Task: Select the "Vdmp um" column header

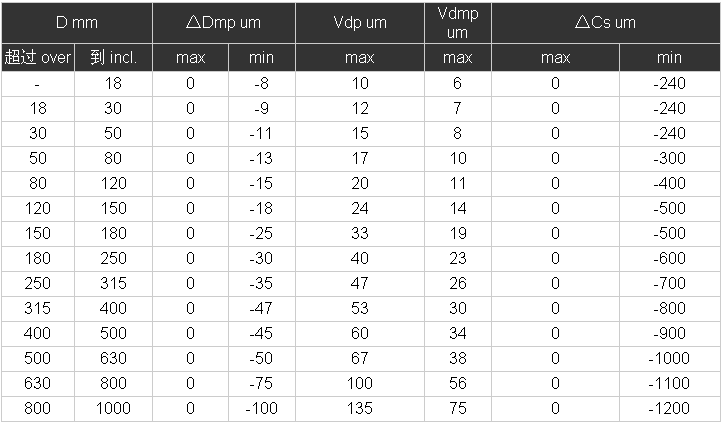Action: [458, 22]
